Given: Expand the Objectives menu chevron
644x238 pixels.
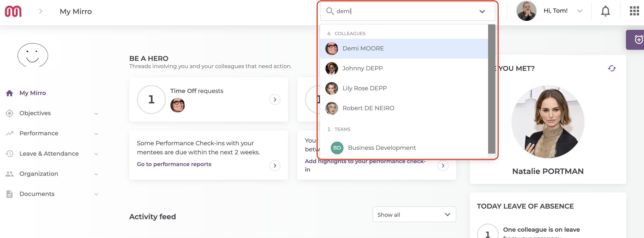Looking at the screenshot, I should 96,114.
